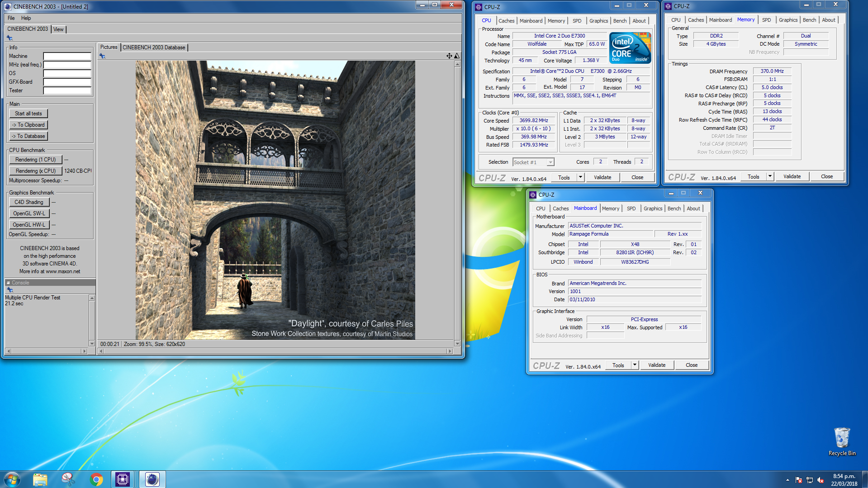
Task: Click the console scrollbar down arrow
Action: (92, 344)
